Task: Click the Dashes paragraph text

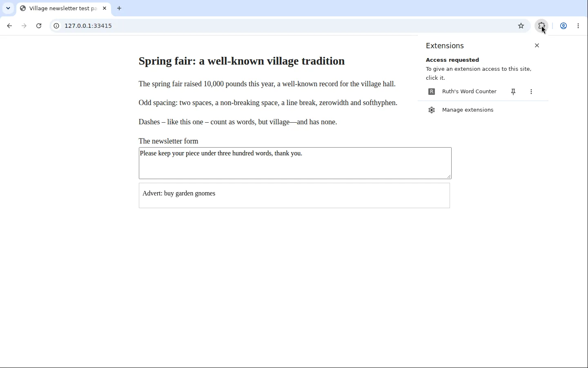Action: (238, 122)
